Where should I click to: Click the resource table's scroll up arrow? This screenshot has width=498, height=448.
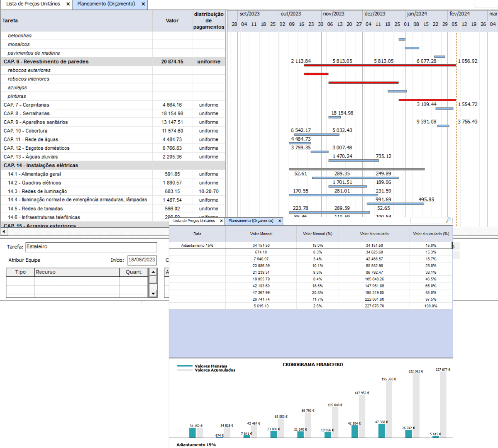pyautogui.click(x=153, y=272)
